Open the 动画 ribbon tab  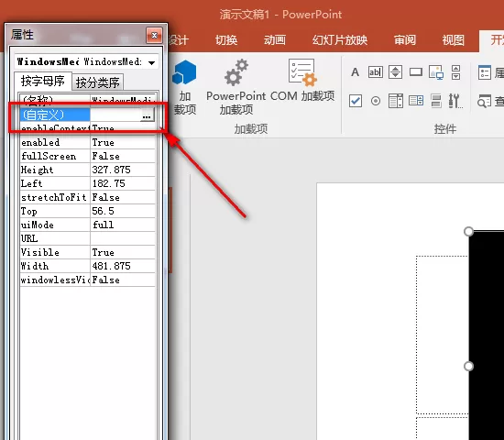tap(275, 40)
